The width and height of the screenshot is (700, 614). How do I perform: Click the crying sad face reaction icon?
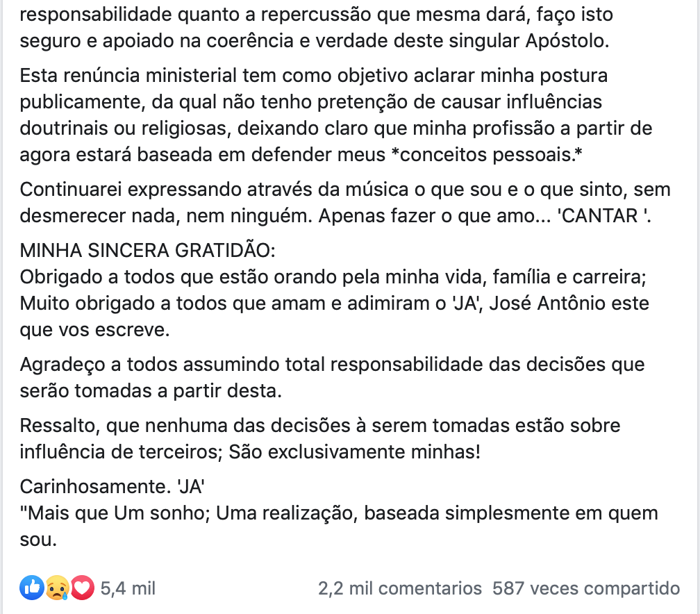(57, 588)
